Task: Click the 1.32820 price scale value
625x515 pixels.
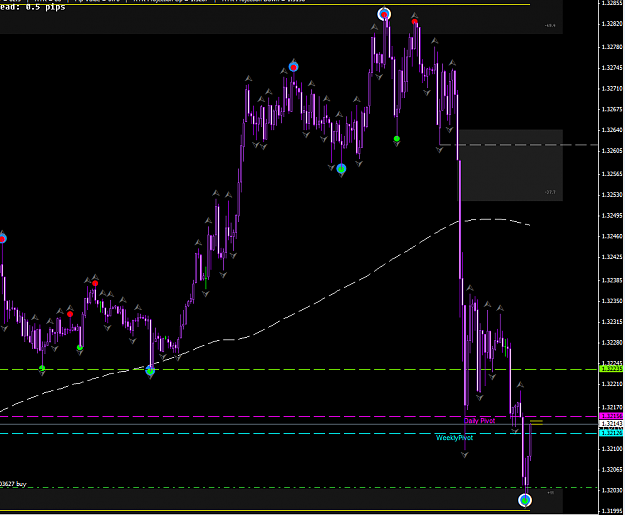Action: [x=612, y=24]
